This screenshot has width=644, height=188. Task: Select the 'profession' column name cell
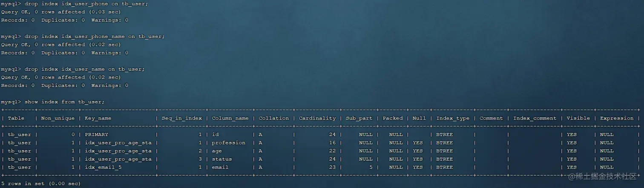229,142
